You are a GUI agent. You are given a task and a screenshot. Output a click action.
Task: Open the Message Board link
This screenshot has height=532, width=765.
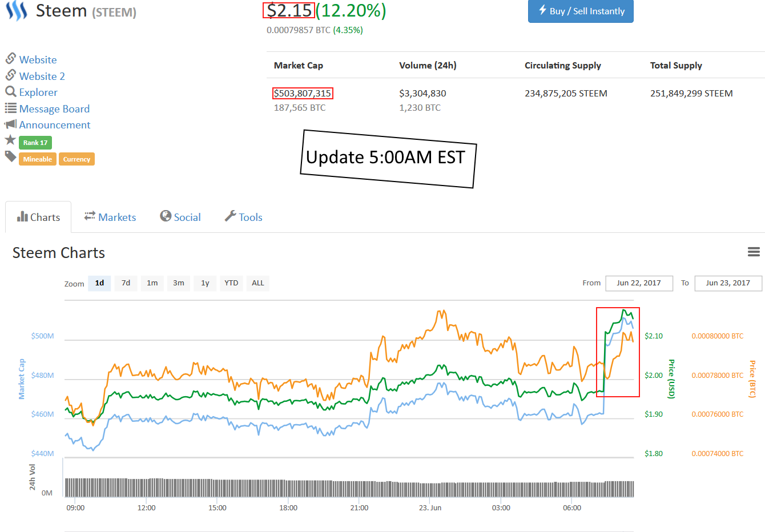(x=54, y=108)
